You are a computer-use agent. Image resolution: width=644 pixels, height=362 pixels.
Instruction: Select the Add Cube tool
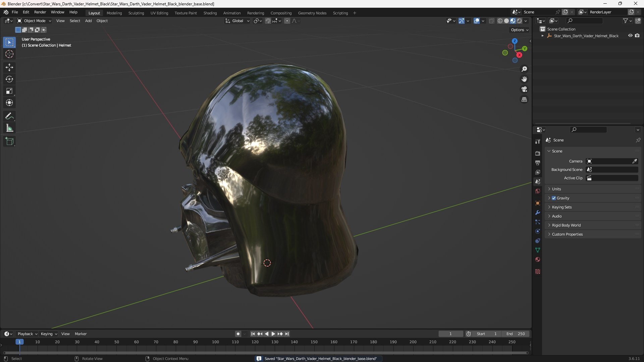9,141
